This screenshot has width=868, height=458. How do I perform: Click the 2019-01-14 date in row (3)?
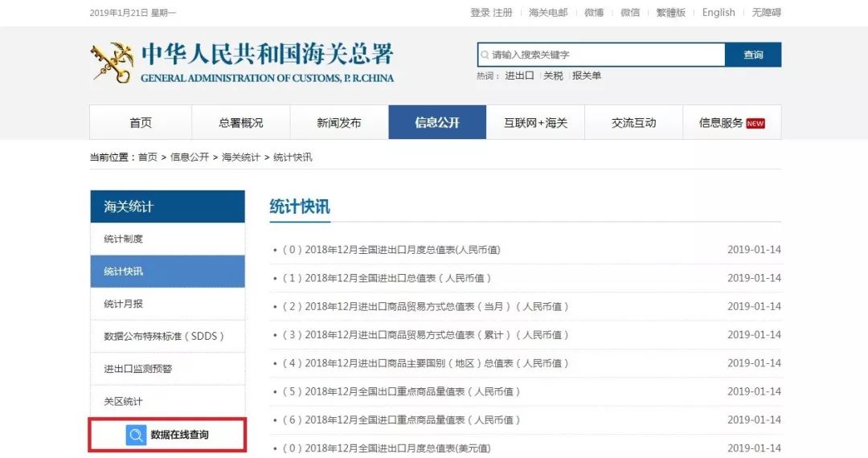pos(754,335)
